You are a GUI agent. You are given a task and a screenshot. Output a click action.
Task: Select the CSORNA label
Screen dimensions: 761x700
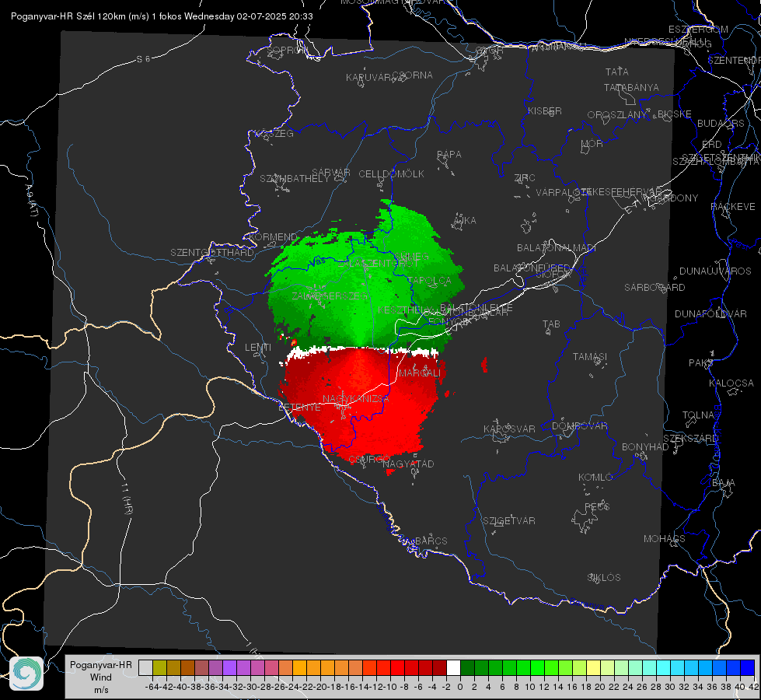pyautogui.click(x=412, y=75)
